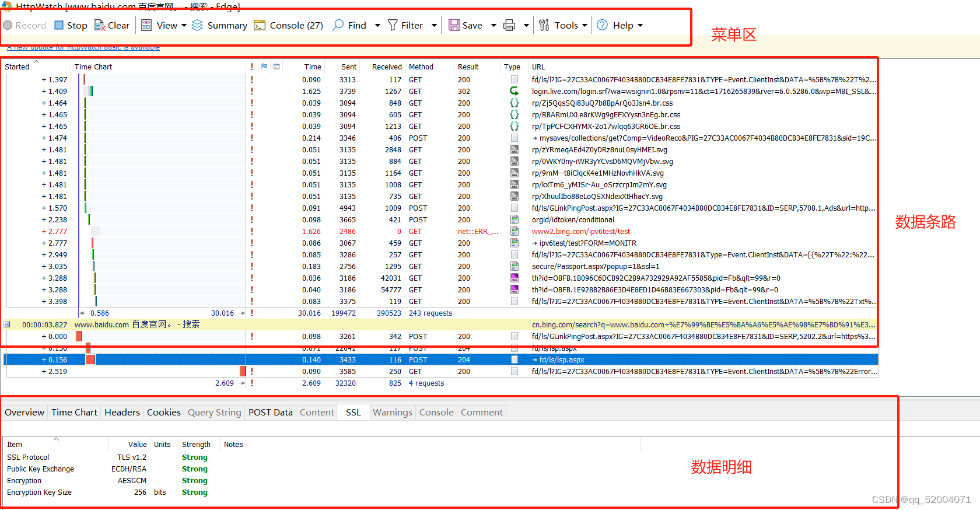The height and width of the screenshot is (510, 980).
Task: Click the Received column header
Action: pos(387,67)
